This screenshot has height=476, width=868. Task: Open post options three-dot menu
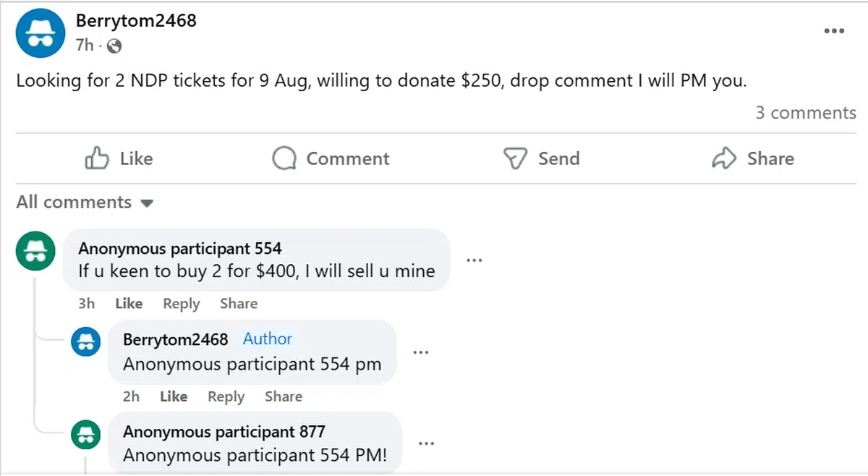pos(834,31)
